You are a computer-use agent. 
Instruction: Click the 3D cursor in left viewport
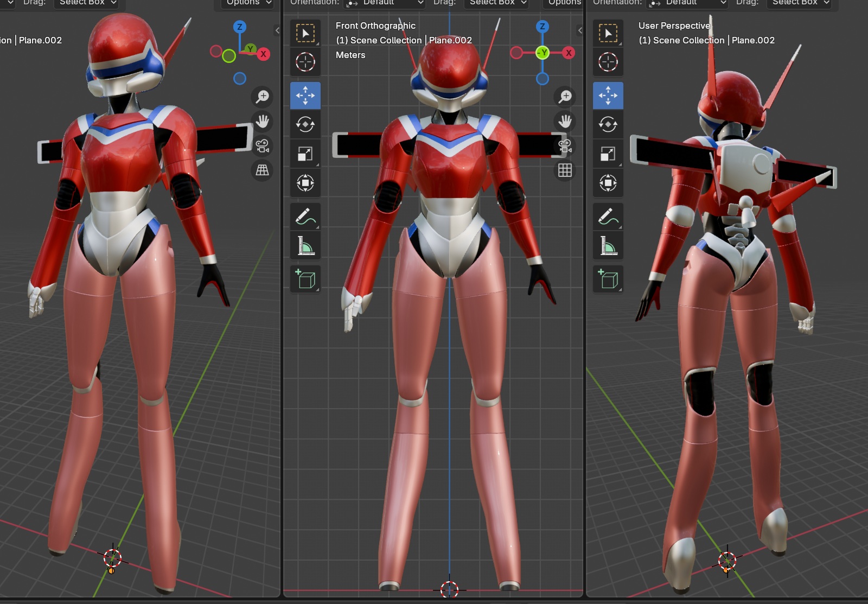(x=113, y=557)
